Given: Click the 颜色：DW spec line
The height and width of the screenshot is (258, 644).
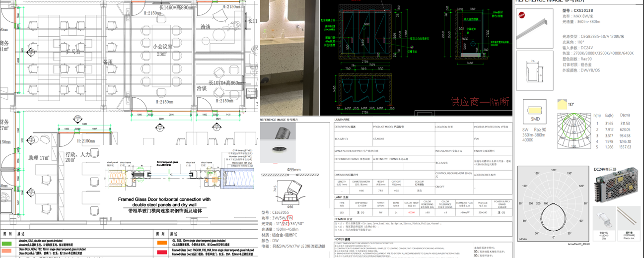Looking at the screenshot, I should [x=270, y=240].
